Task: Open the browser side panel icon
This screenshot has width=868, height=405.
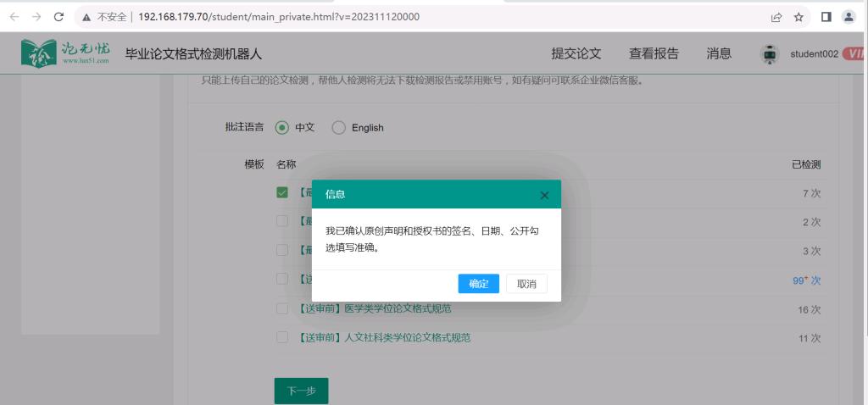Action: click(x=826, y=17)
